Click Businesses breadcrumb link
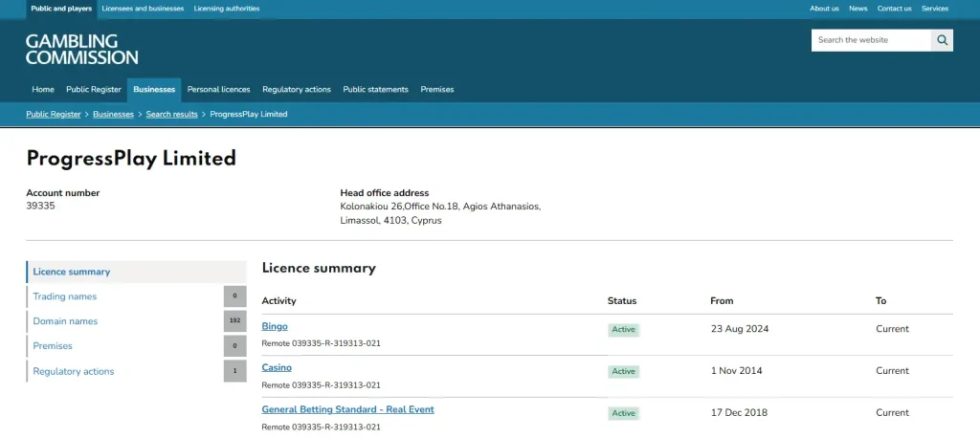 (113, 115)
